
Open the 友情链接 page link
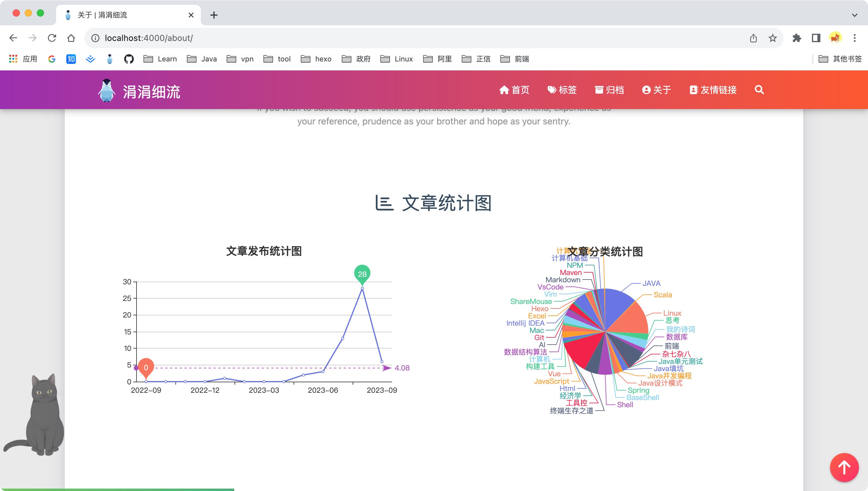click(712, 90)
